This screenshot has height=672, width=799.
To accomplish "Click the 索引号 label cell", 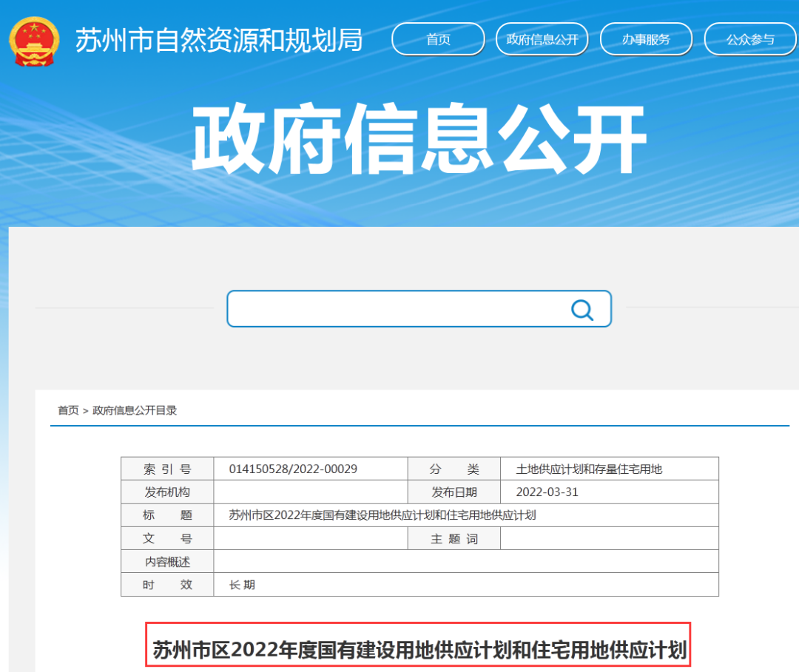I will (167, 469).
